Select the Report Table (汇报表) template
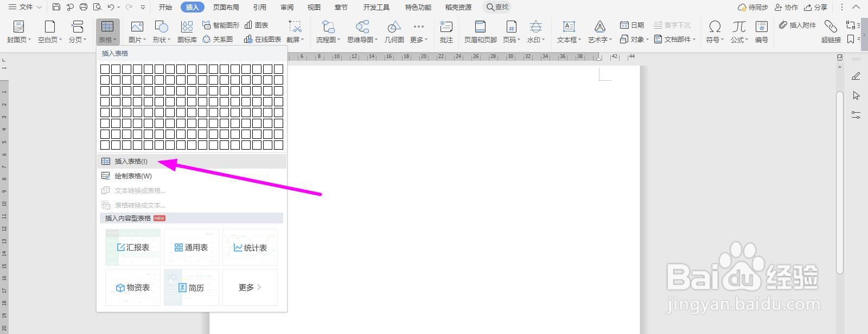 [133, 247]
